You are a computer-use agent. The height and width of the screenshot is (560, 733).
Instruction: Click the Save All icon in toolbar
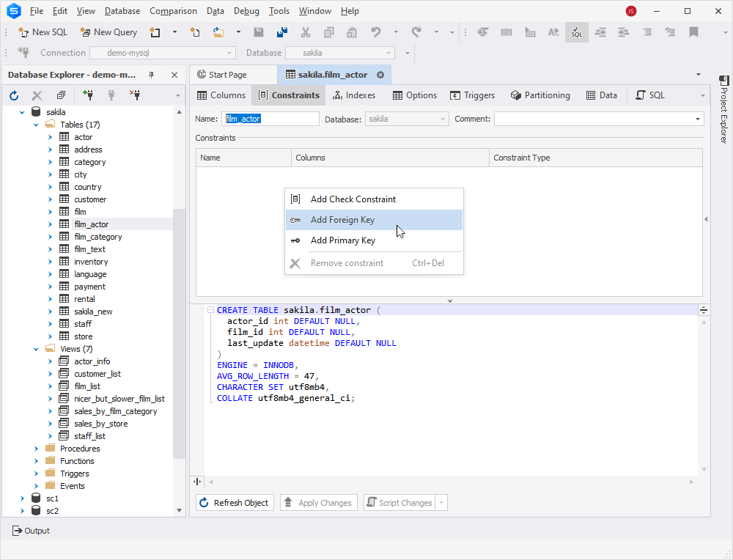tap(282, 32)
